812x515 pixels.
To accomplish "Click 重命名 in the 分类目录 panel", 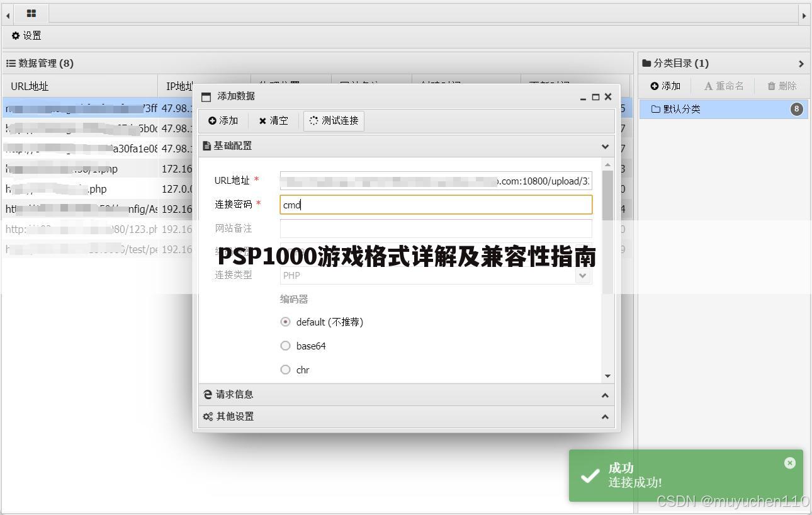I will click(x=724, y=86).
